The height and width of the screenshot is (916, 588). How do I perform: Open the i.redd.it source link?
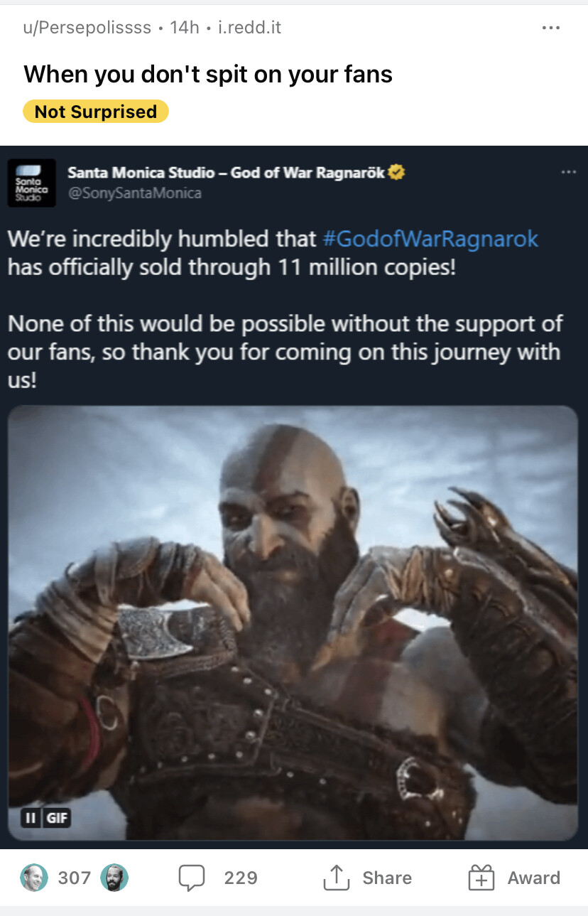[250, 28]
